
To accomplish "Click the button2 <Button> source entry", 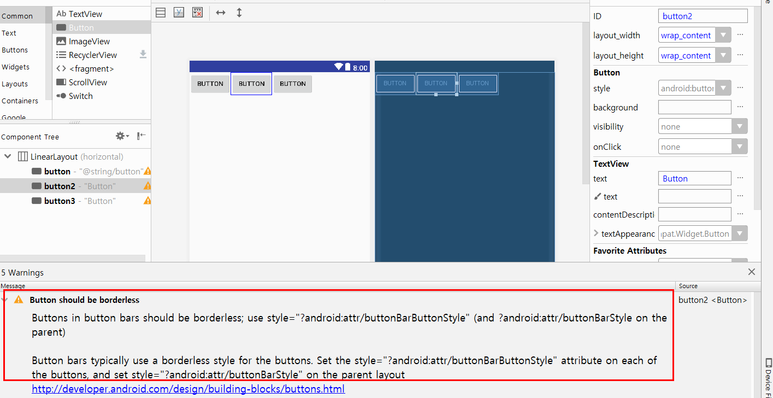I will (x=713, y=300).
